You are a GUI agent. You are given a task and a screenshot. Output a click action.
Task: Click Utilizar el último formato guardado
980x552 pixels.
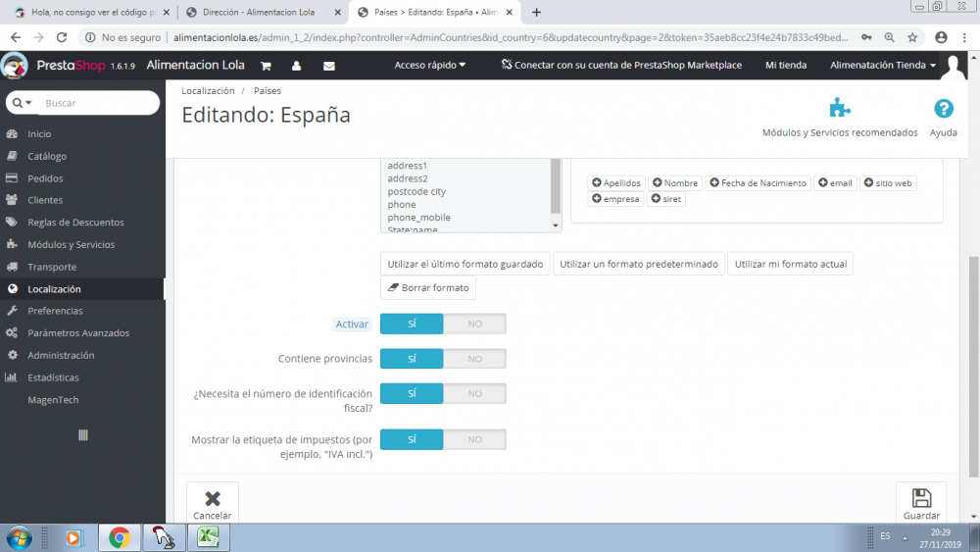point(465,264)
